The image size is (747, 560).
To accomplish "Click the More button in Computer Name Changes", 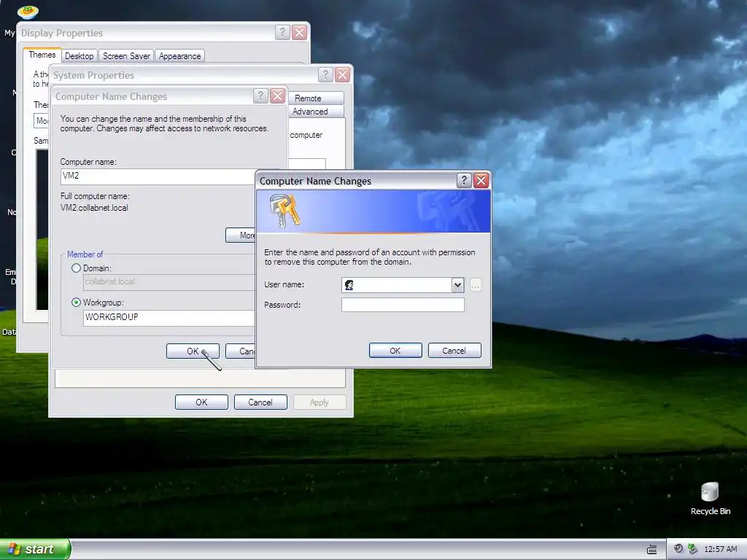I will [241, 236].
